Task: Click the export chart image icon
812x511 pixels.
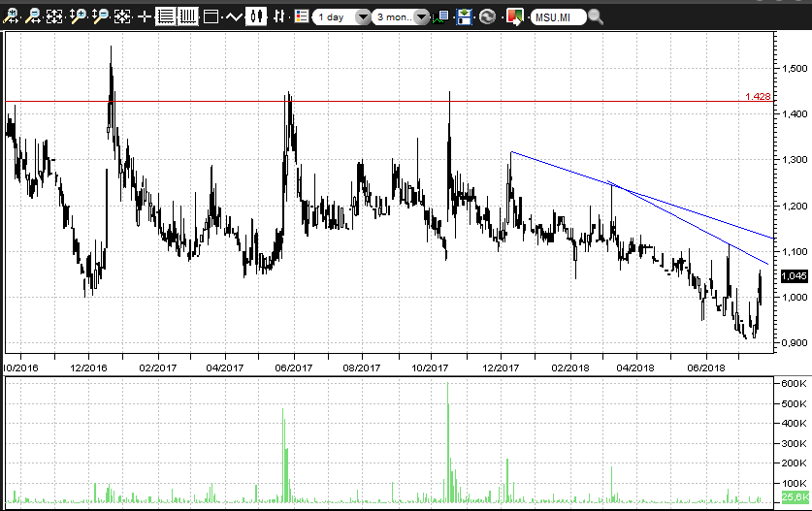Action: pyautogui.click(x=515, y=16)
